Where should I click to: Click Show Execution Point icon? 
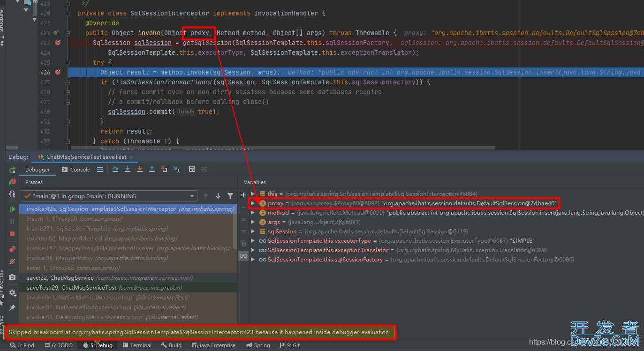(x=100, y=170)
